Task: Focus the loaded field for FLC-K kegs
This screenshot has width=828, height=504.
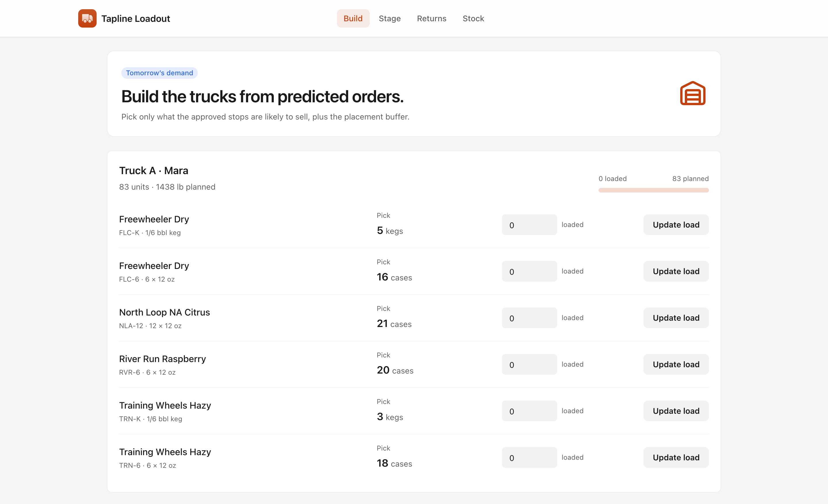Action: 529,225
